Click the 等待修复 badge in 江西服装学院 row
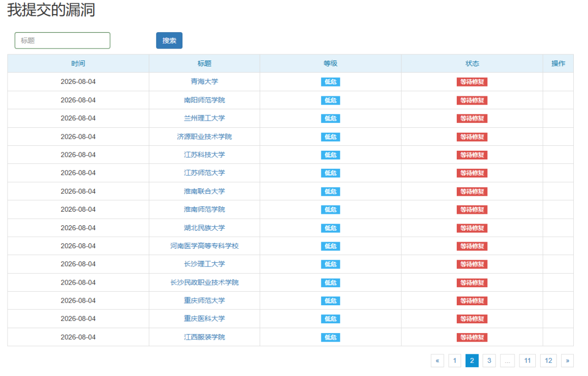This screenshot has width=588, height=376. [x=472, y=337]
